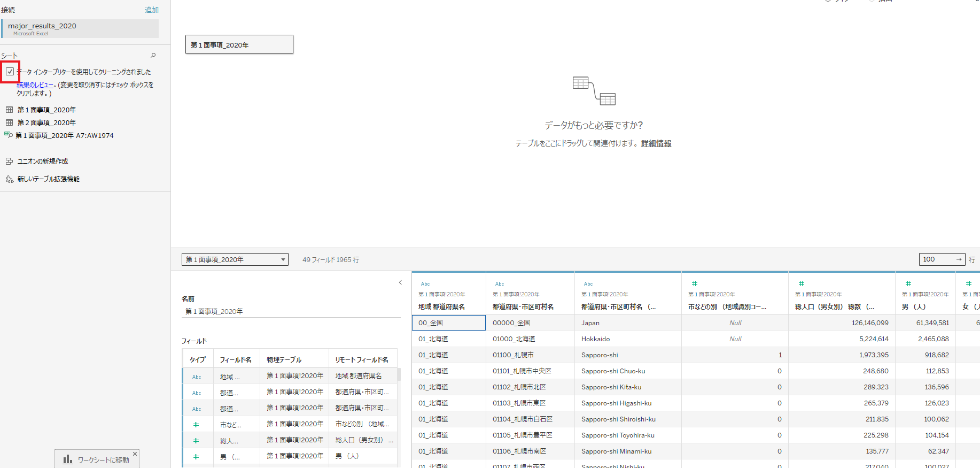Select named range 第1面事項_2020年 A7:AW1974
Viewport: 980px width, 468px height.
tap(64, 135)
